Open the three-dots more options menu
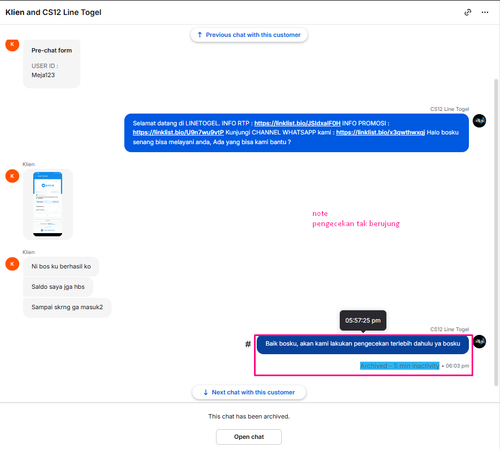Screen dimensions: 500x449 [485, 12]
